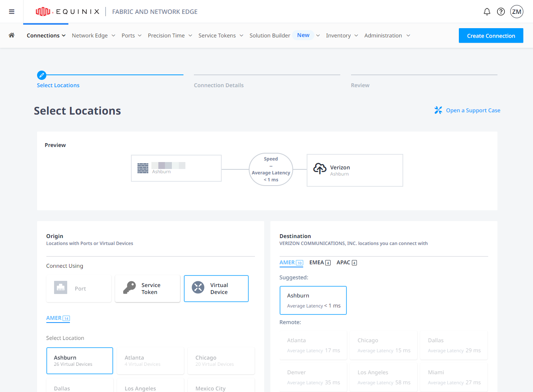The image size is (533, 392).
Task: Select Chicago origin with 20 Virtual Devices
Action: (x=221, y=361)
